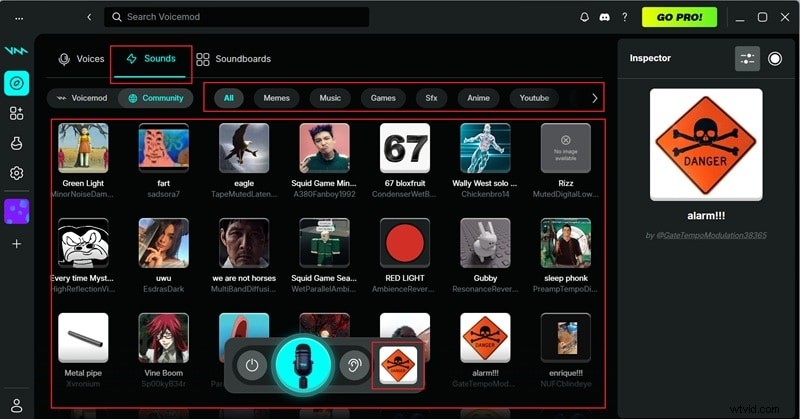The height and width of the screenshot is (419, 800).
Task: Open the help question mark icon
Action: point(624,17)
